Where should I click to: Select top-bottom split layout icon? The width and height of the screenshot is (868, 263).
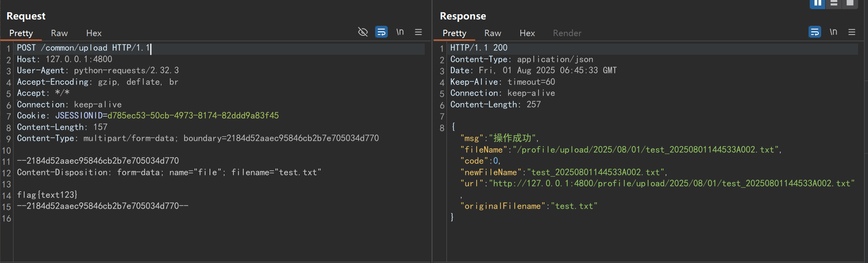834,4
